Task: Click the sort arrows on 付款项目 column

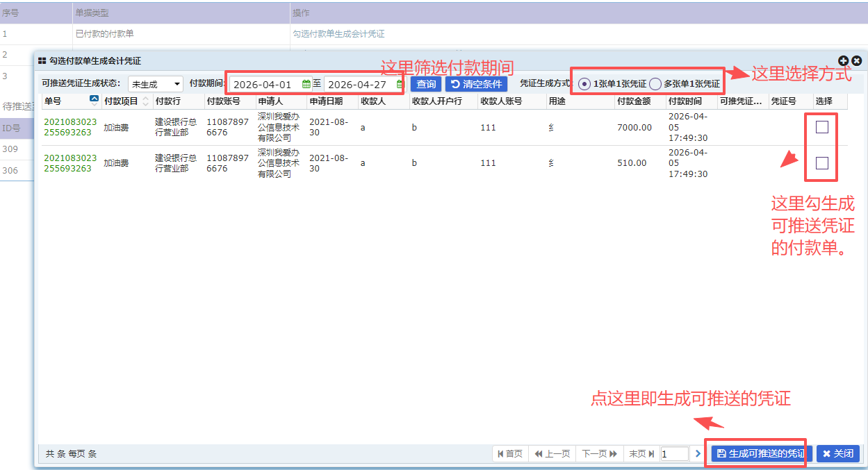Action: (145, 101)
